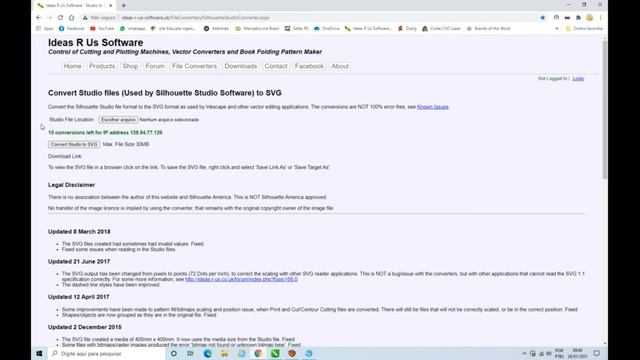
Task: Click the taskbar clock and date
Action: pyautogui.click(x=578, y=353)
